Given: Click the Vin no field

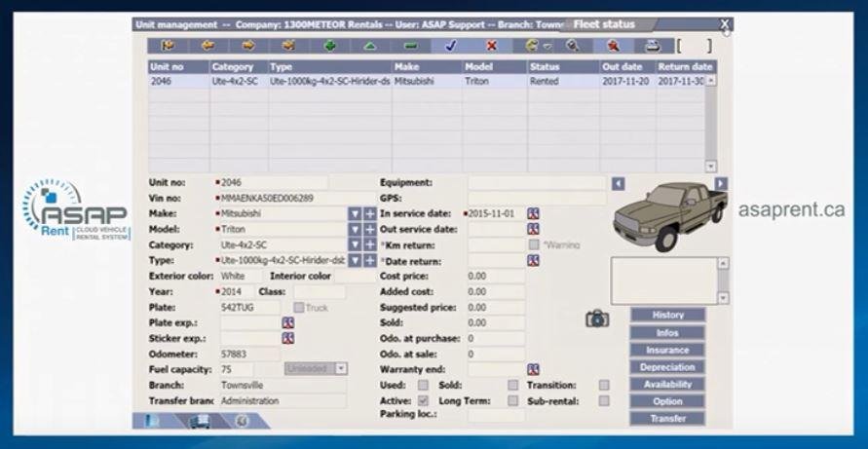Looking at the screenshot, I should (296, 198).
